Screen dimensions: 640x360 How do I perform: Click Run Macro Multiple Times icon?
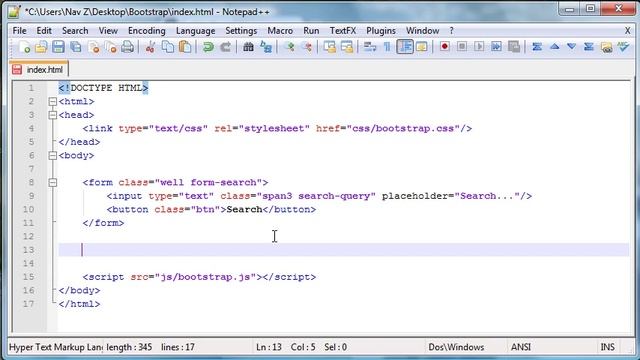pos(496,47)
